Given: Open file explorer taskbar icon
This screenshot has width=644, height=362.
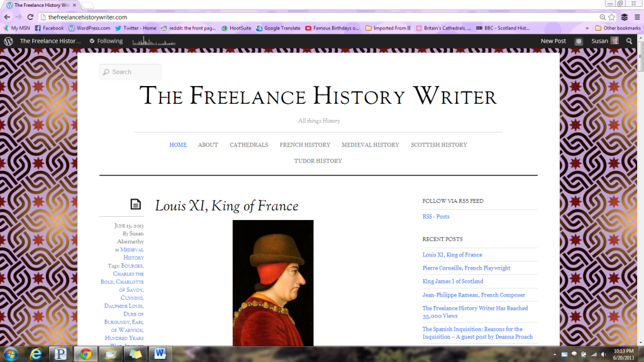Looking at the screenshot, I should [111, 354].
